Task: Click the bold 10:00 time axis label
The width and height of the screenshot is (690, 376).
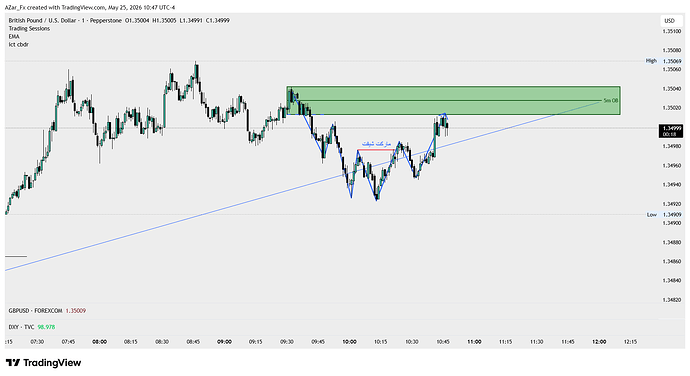Action: point(349,342)
